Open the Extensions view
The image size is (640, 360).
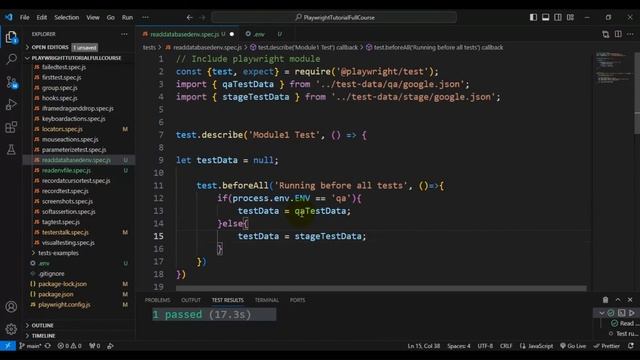[11, 127]
